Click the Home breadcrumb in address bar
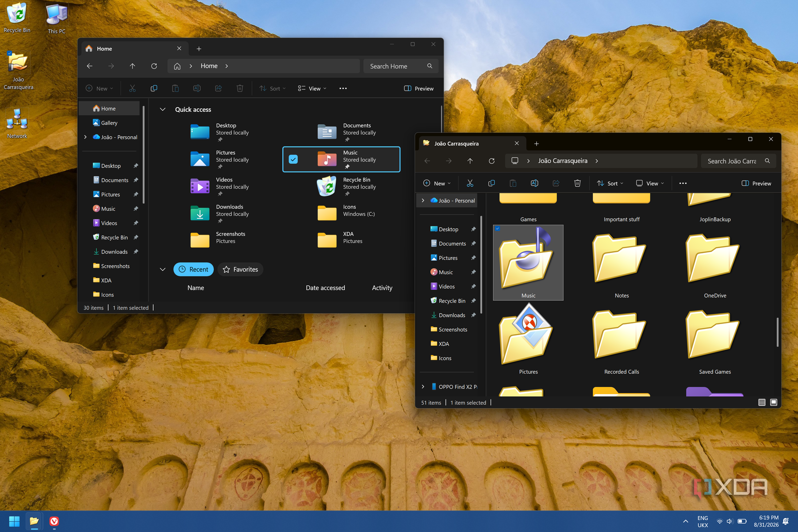This screenshot has width=798, height=532. [209, 66]
